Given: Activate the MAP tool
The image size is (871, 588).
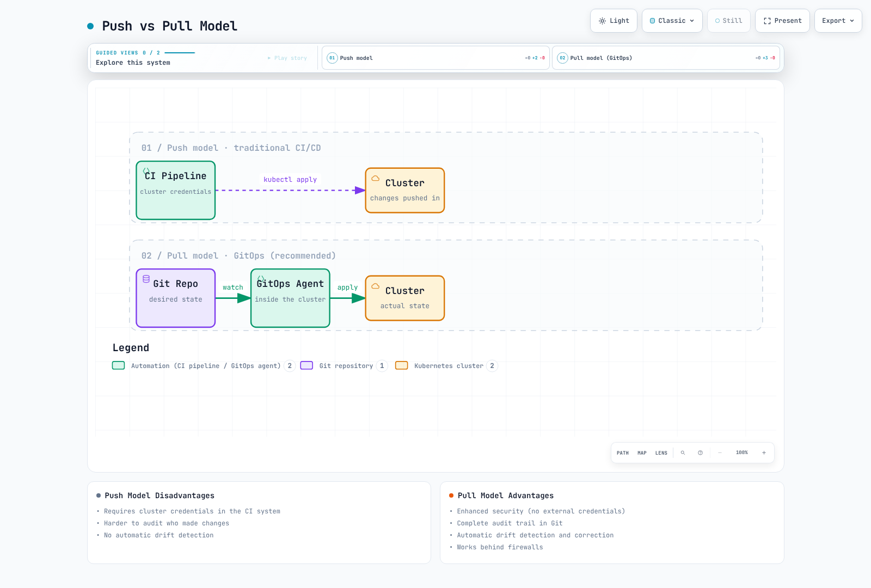Looking at the screenshot, I should 642,453.
